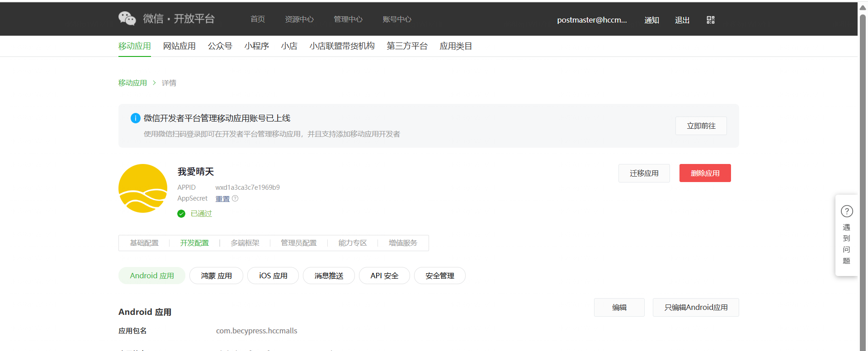868x351 pixels.
Task: Click the yellow app logo thumbnail
Action: [143, 188]
